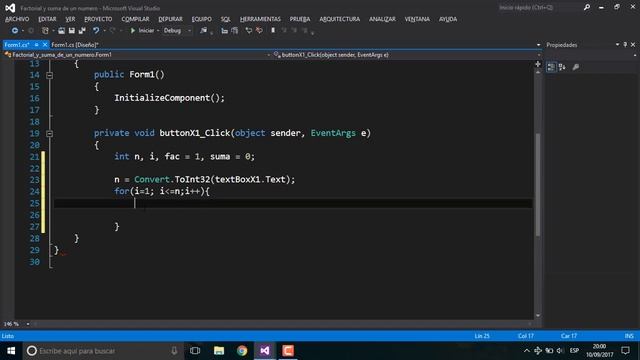The image size is (640, 360).
Task: Click the InitializeComponent(); code line
Action: tap(169, 98)
